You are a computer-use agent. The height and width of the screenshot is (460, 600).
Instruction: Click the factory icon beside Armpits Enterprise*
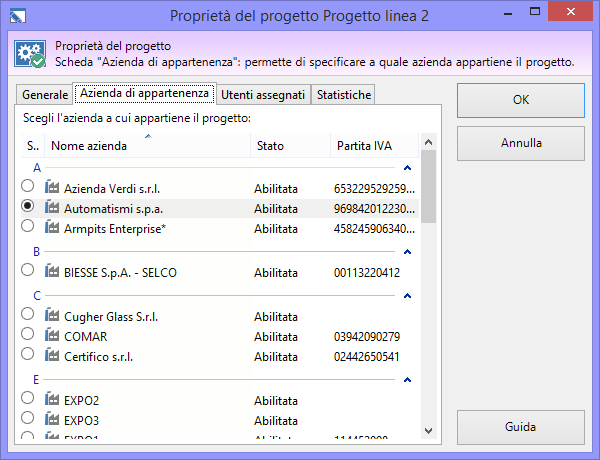tap(52, 227)
